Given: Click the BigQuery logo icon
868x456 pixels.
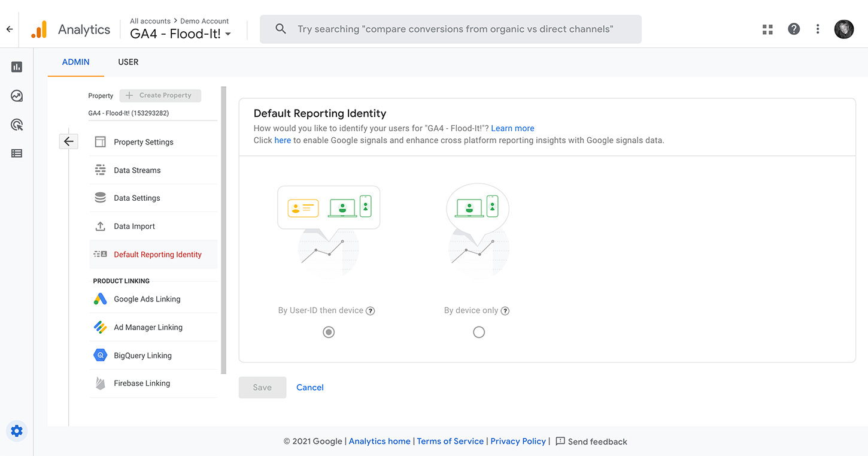Looking at the screenshot, I should tap(101, 355).
